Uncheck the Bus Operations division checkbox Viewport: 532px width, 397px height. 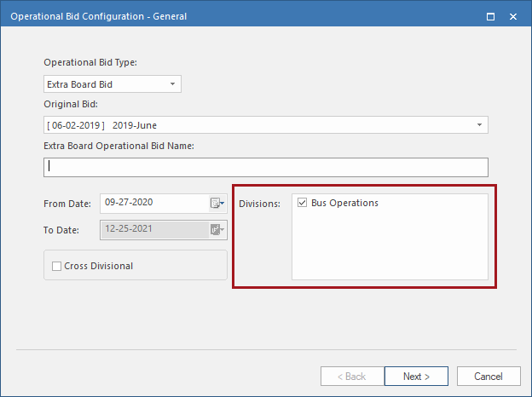[x=302, y=203]
